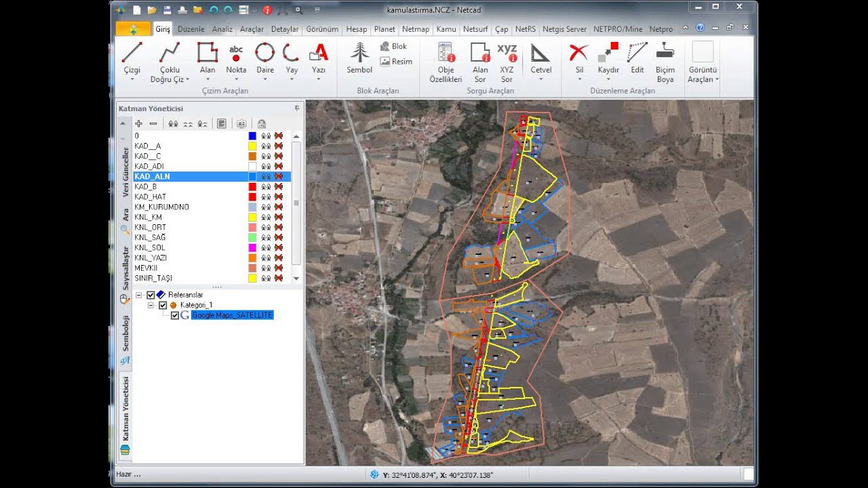Toggle visibility eyes for layer SINIR_TAŞI
The image size is (868, 488).
click(267, 278)
